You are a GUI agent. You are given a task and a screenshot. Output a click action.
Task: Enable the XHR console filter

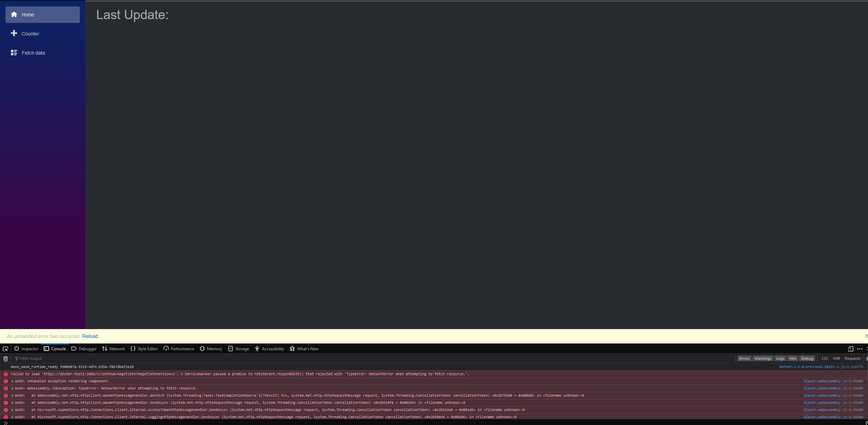pyautogui.click(x=836, y=358)
